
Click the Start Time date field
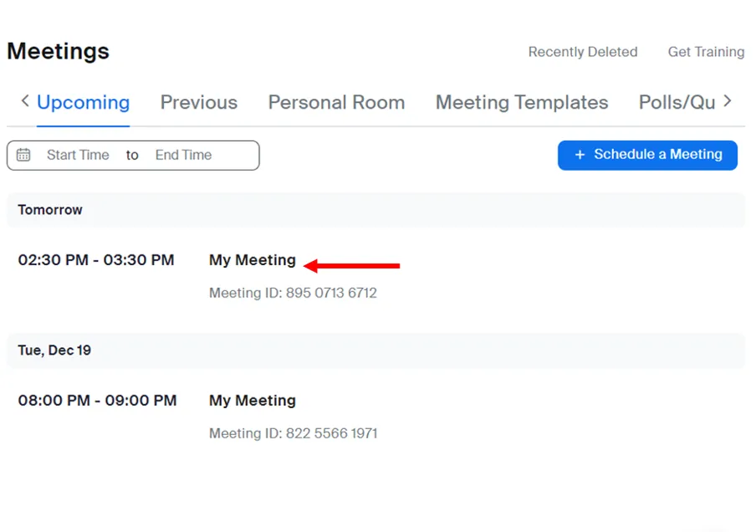point(78,155)
